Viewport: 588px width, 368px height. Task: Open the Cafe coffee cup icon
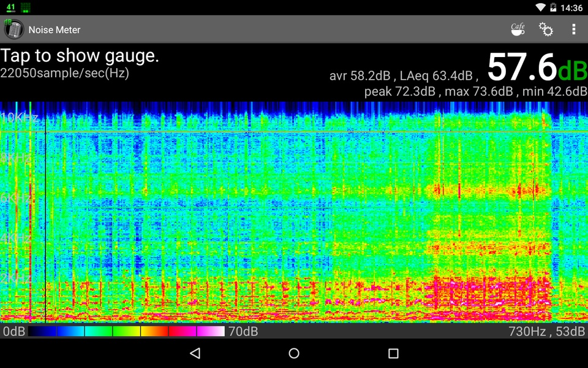click(x=518, y=29)
